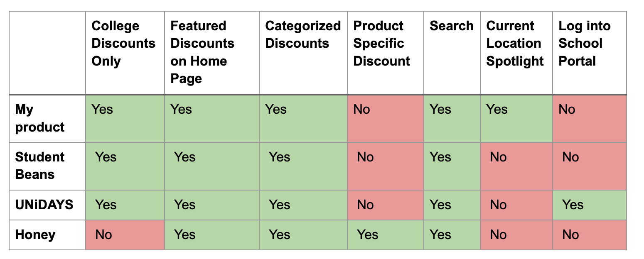Click Student Beans Search Yes cell

452,166
